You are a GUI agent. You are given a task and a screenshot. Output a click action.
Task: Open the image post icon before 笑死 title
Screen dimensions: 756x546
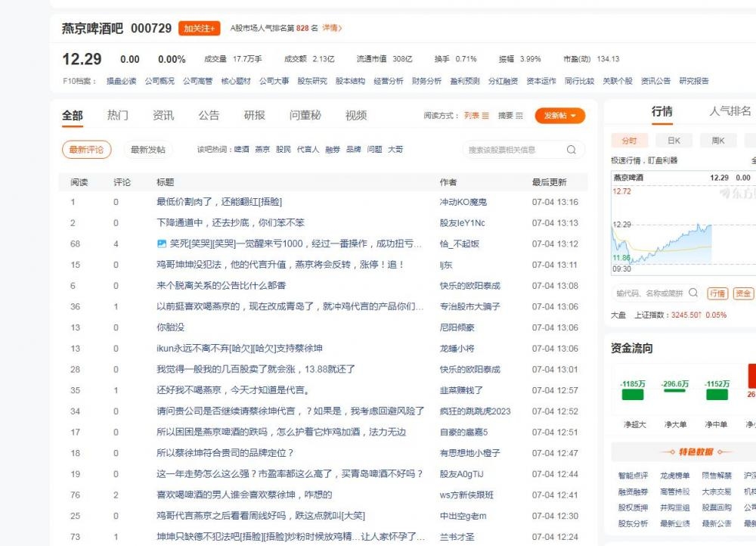coord(162,244)
